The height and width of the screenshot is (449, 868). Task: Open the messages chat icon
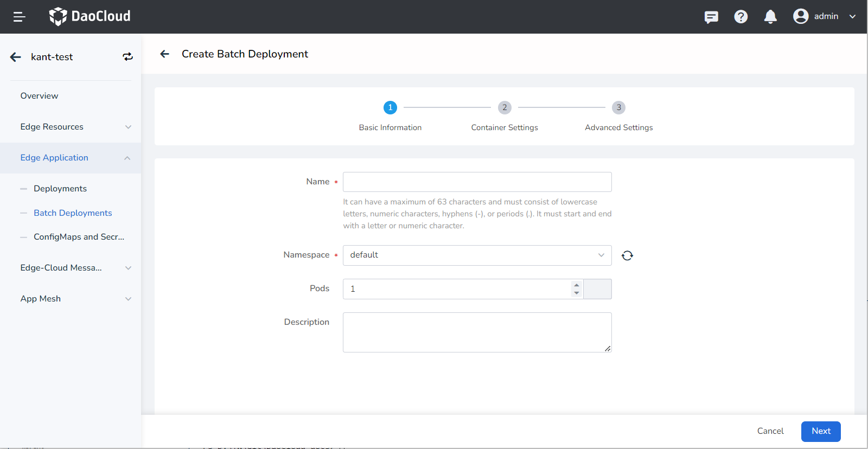(711, 17)
